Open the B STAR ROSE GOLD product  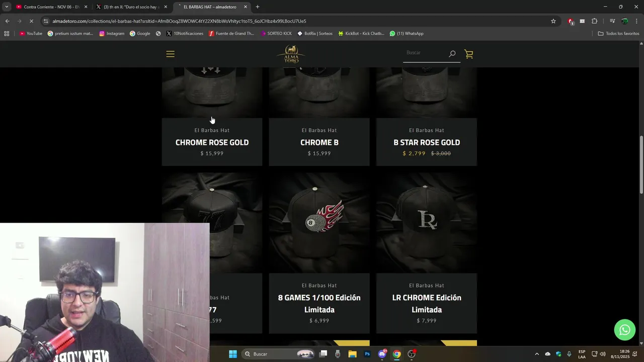(x=427, y=142)
